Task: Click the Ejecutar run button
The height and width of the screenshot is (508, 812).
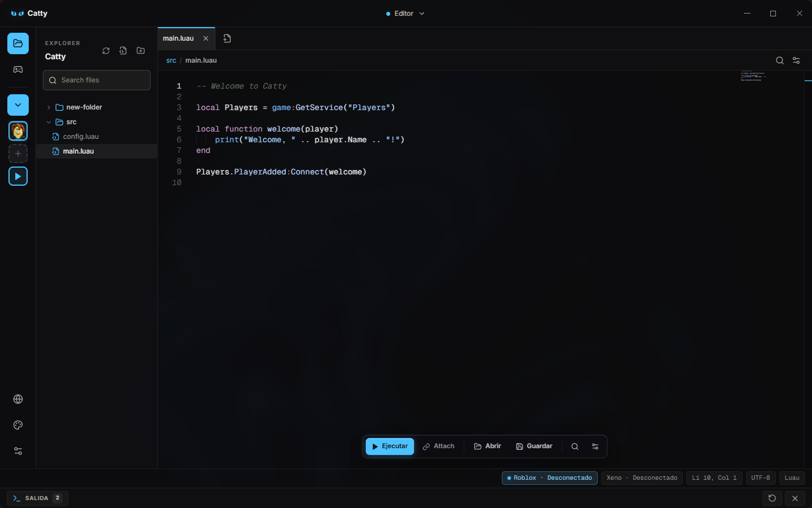Action: (x=390, y=446)
